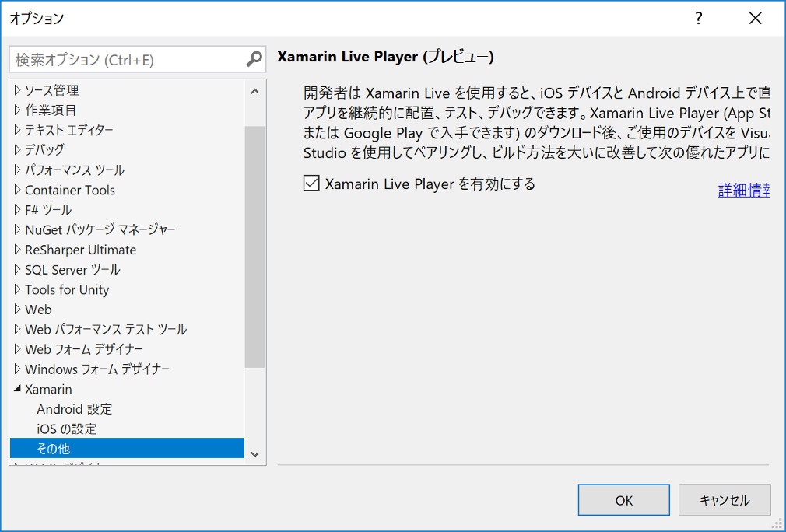Expand the SQL Server ツール node

click(18, 269)
